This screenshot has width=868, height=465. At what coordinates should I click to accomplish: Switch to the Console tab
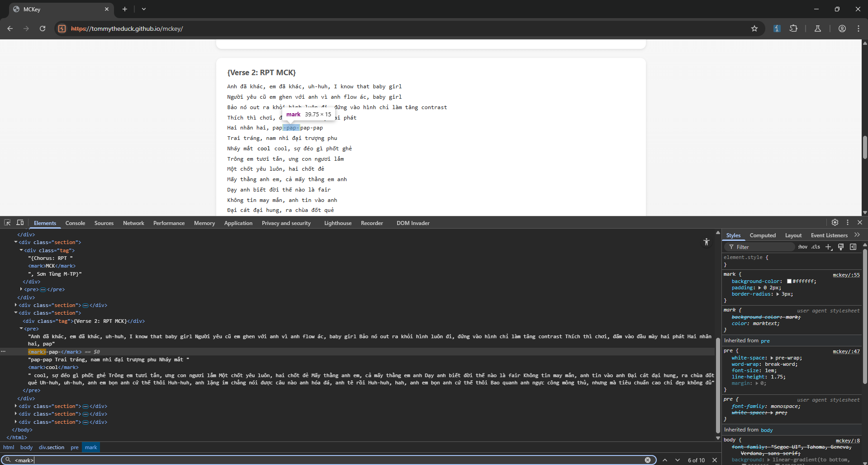pos(75,223)
